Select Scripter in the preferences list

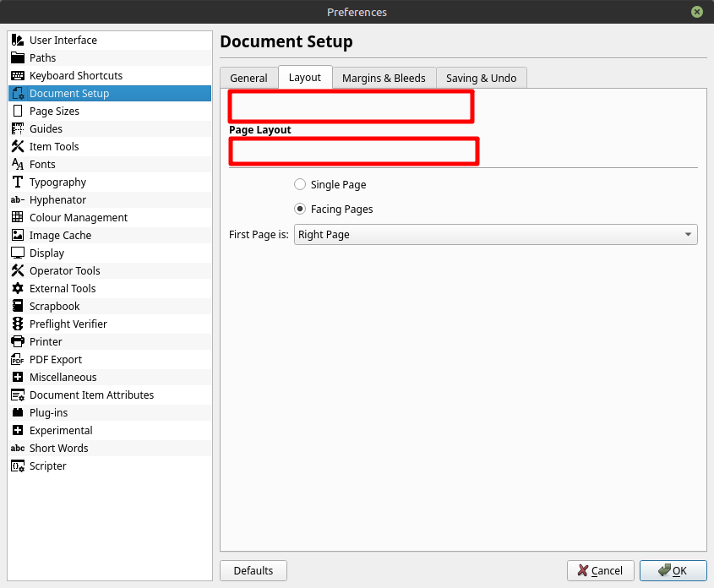47,465
